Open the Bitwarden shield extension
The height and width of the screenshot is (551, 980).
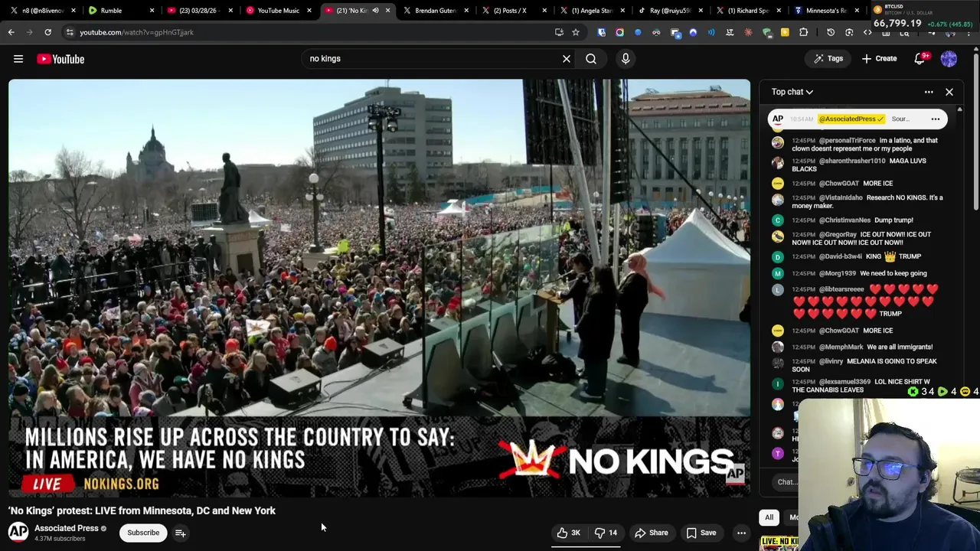[601, 32]
